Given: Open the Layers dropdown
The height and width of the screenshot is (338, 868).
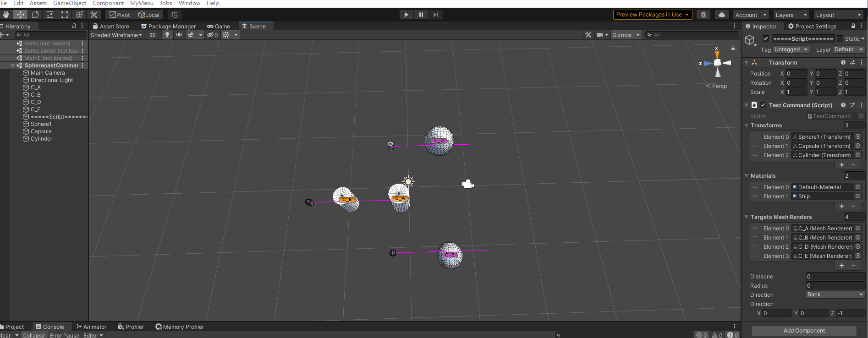Looking at the screenshot, I should (x=791, y=15).
